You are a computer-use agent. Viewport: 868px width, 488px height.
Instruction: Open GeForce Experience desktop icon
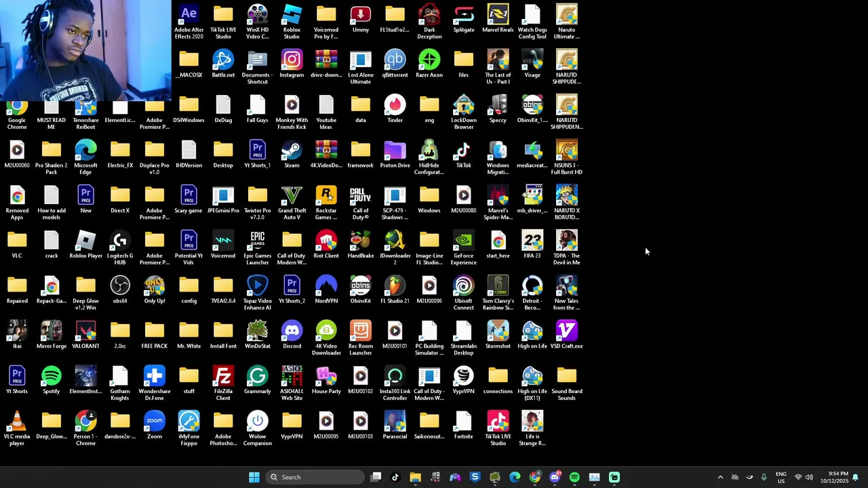pyautogui.click(x=464, y=248)
